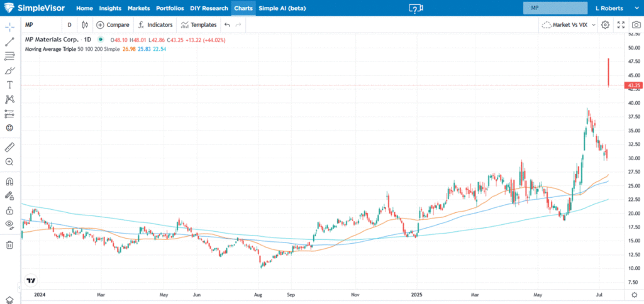Click the Compare button
Screen dimensions: 644x304
point(113,25)
